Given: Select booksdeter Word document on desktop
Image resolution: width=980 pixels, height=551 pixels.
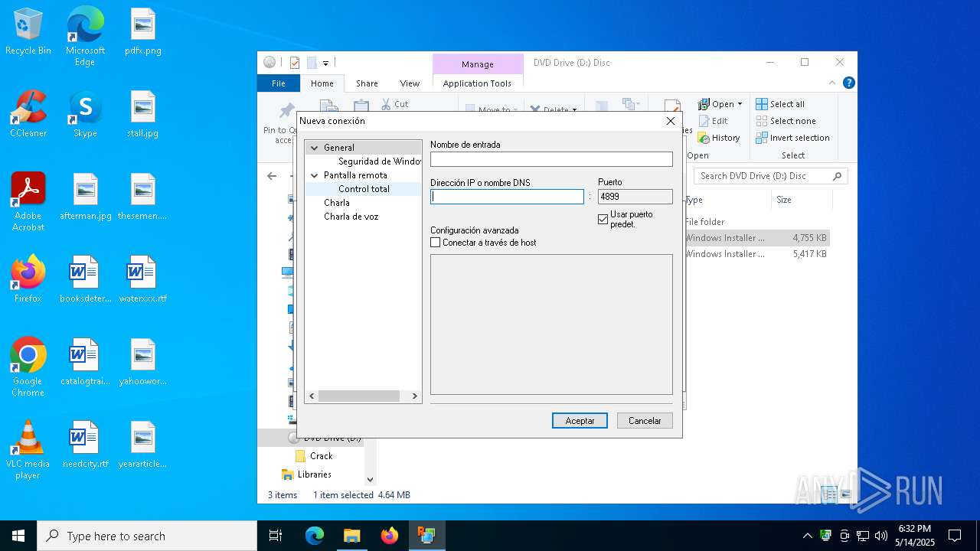Looking at the screenshot, I should pos(85,280).
